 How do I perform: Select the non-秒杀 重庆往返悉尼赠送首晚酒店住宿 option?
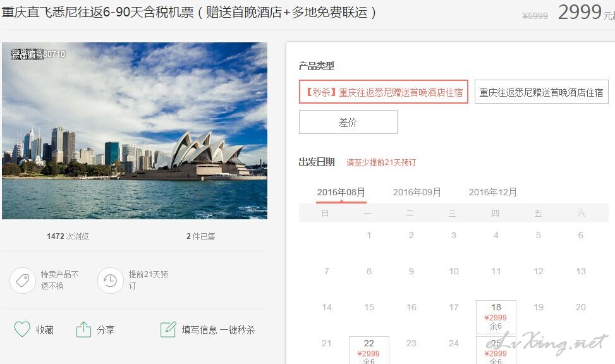[x=541, y=92]
